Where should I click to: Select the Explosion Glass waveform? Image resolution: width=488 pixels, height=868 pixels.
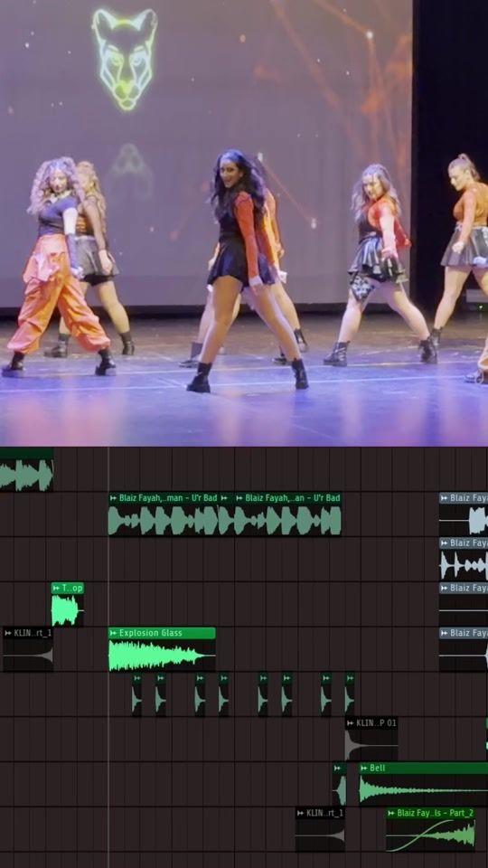tap(162, 656)
